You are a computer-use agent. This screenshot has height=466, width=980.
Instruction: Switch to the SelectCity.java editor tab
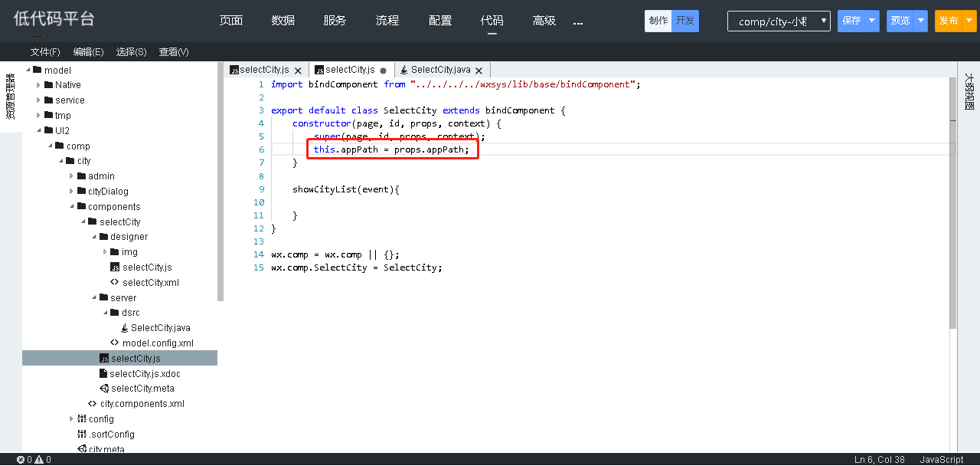[440, 70]
